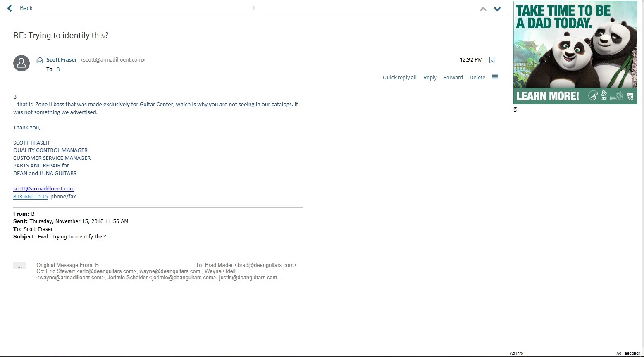
Task: Click the body sentence mentioning Guitar Center
Action: pyautogui.click(x=155, y=108)
